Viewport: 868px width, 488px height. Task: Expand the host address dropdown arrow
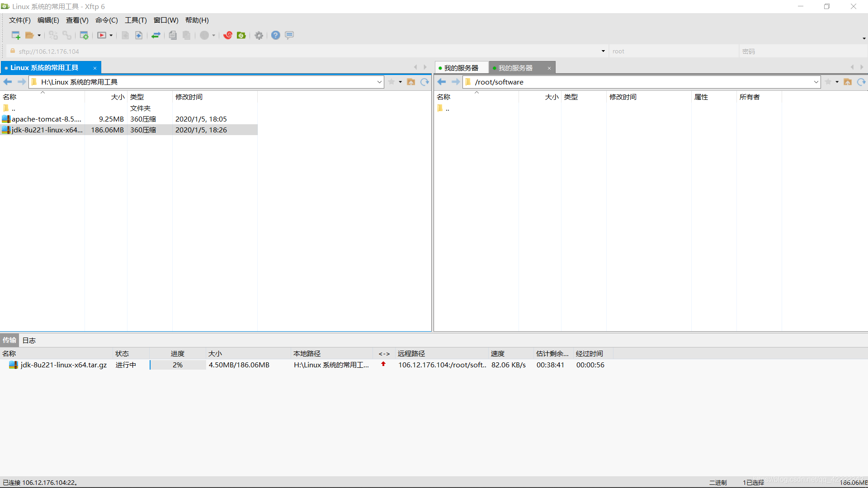(603, 51)
